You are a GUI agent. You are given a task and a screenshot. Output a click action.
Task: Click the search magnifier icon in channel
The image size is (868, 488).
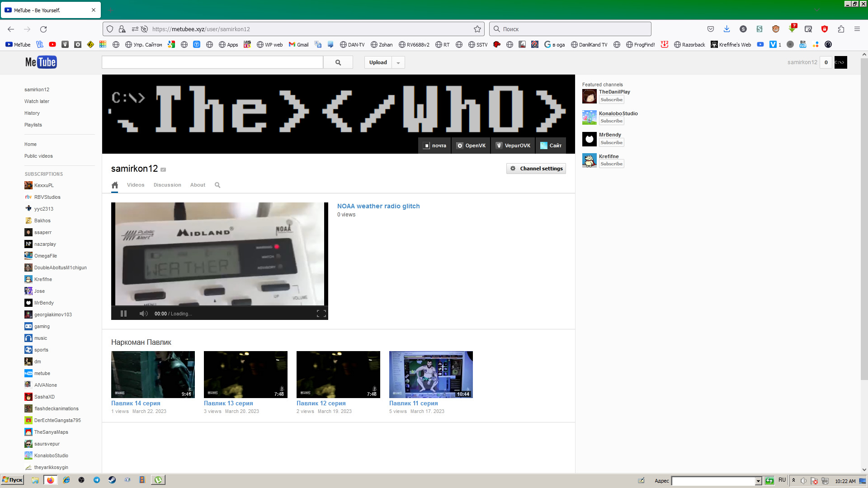click(x=217, y=185)
